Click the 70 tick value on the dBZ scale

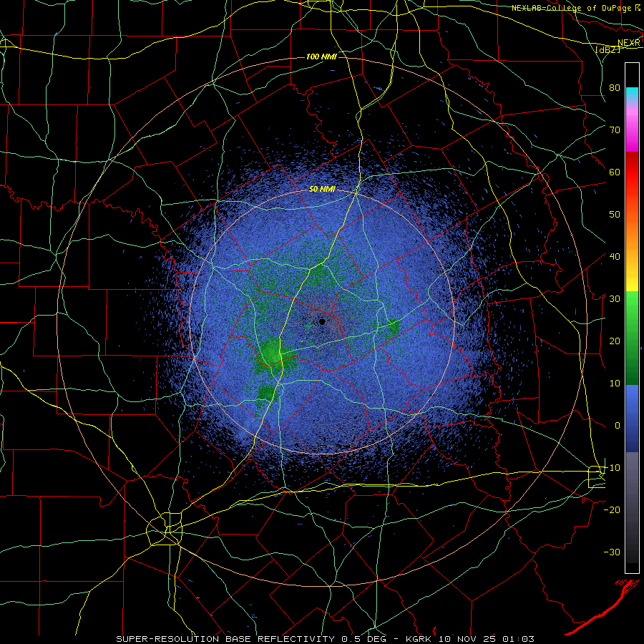click(615, 130)
